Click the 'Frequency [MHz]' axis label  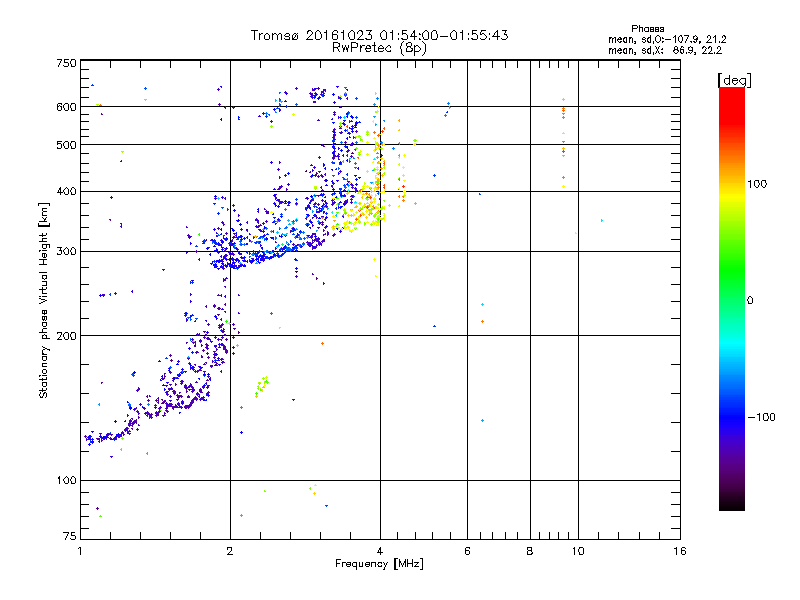pyautogui.click(x=379, y=564)
